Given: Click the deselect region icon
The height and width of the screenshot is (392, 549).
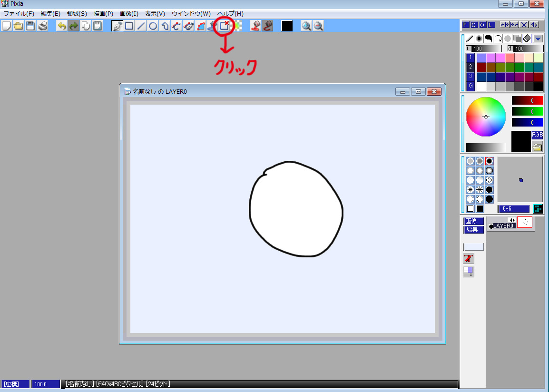Looking at the screenshot, I should click(225, 26).
